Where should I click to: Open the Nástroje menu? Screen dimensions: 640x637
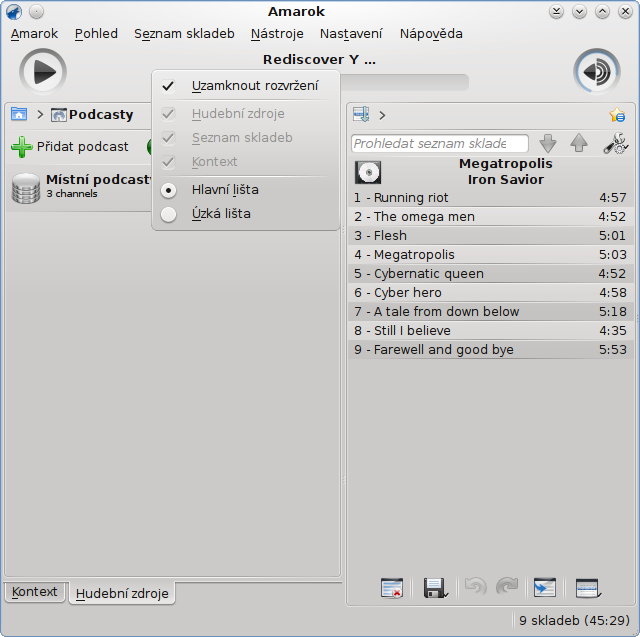[x=277, y=33]
